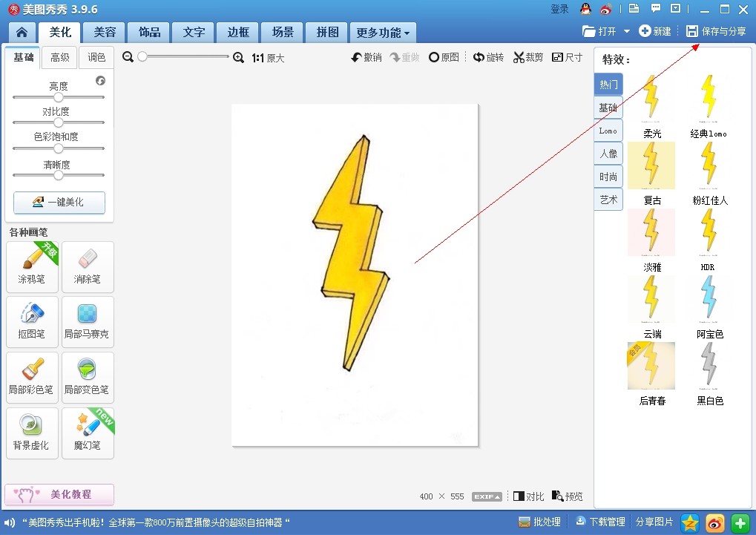Open 预览 preview

568,496
